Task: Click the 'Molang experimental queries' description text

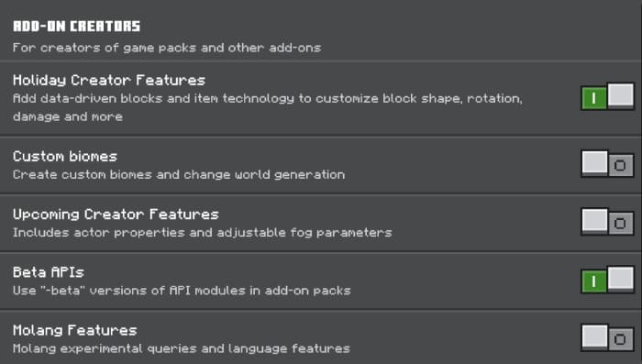Action: pyautogui.click(x=182, y=348)
